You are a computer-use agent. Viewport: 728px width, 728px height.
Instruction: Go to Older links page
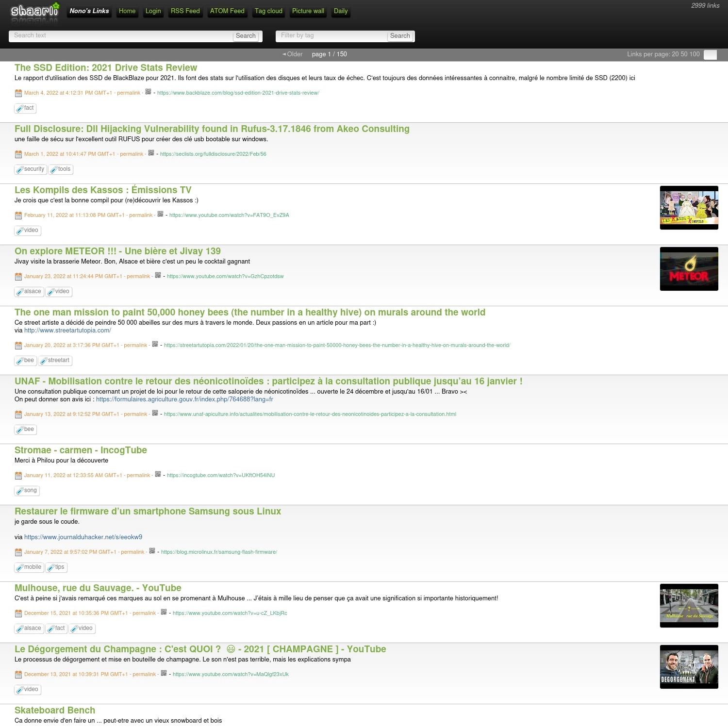[293, 54]
